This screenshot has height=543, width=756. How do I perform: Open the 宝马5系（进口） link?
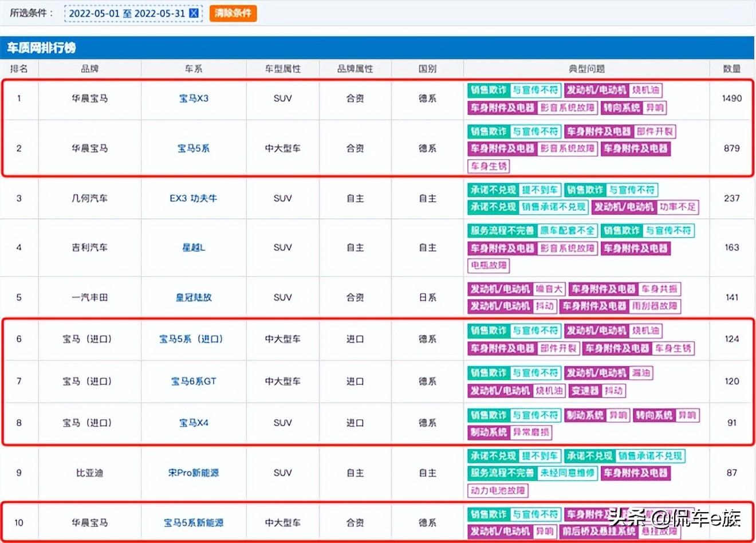[191, 339]
